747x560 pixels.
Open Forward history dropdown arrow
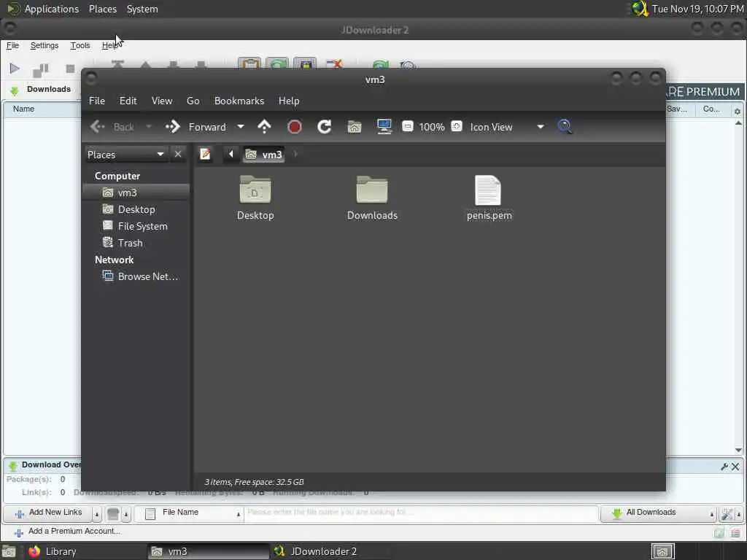coord(241,127)
